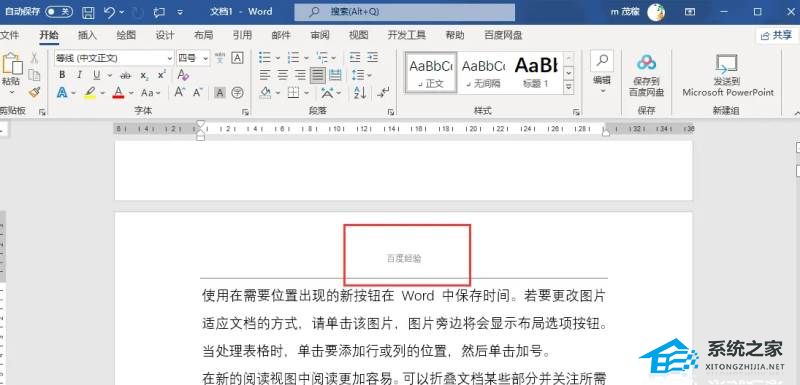
Task: Toggle the AutoSave switch
Action: [x=59, y=12]
